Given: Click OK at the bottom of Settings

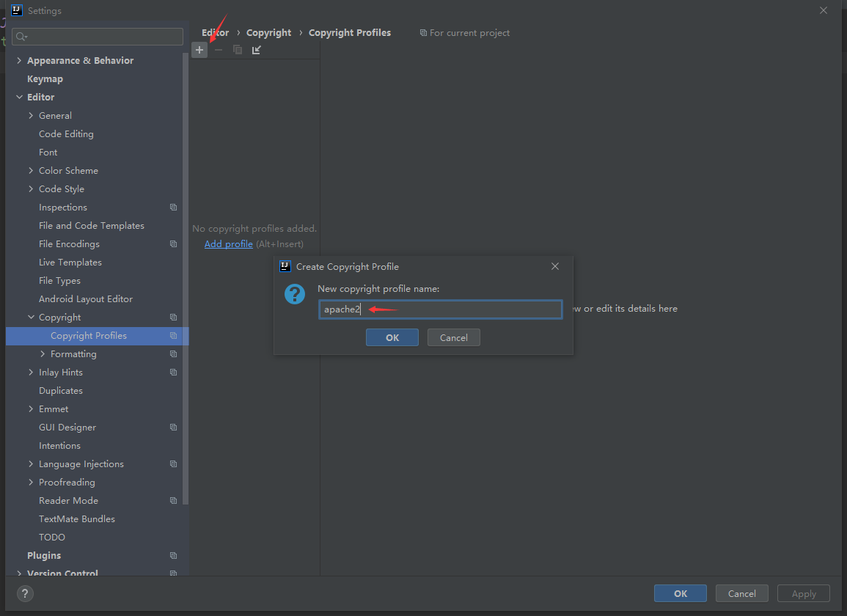Looking at the screenshot, I should pos(680,593).
